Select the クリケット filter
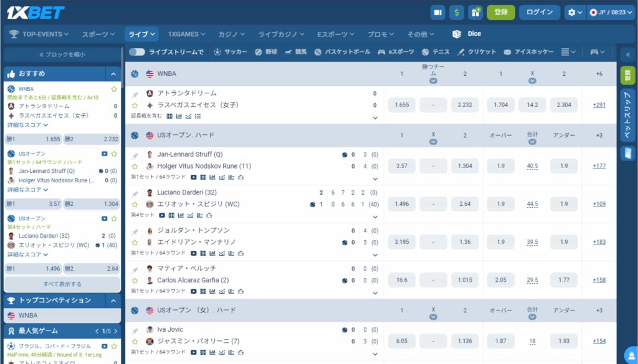 click(477, 52)
